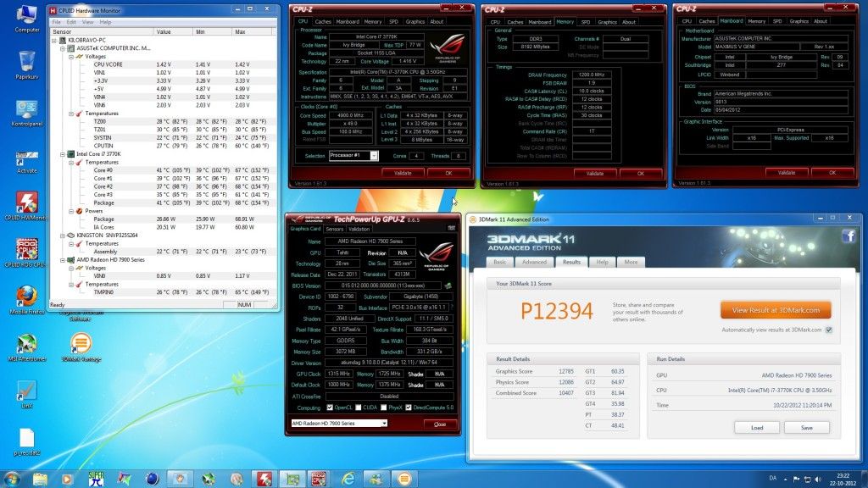Click Validate in the CPU-Z Memory window
Screen dimensions: 868x488
coord(594,174)
